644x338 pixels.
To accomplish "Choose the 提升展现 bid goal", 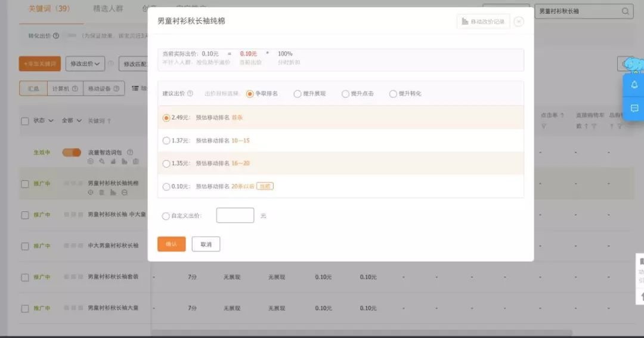I will tap(298, 94).
